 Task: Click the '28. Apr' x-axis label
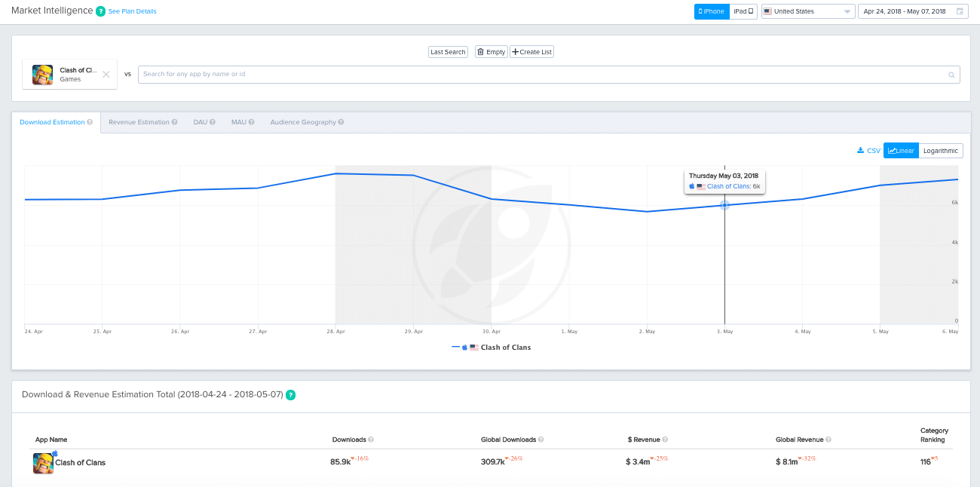336,332
